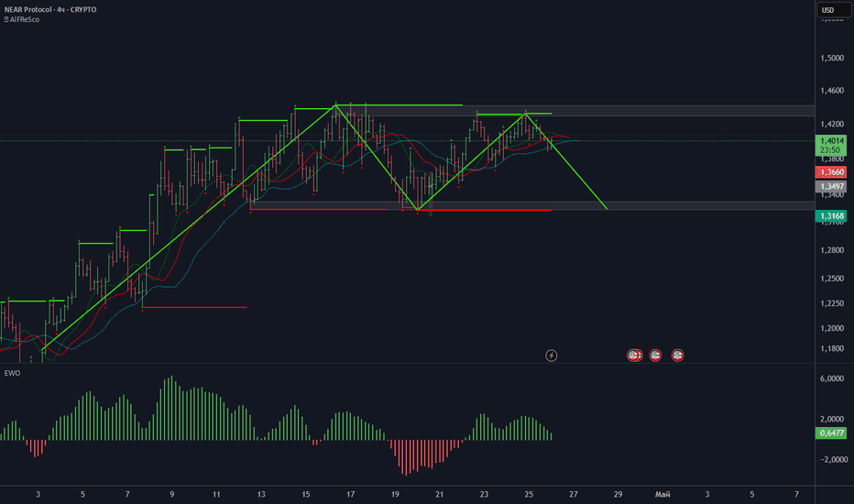Click the NEAR Protocol symbol title
This screenshot has height=504, width=854.
pyautogui.click(x=50, y=9)
